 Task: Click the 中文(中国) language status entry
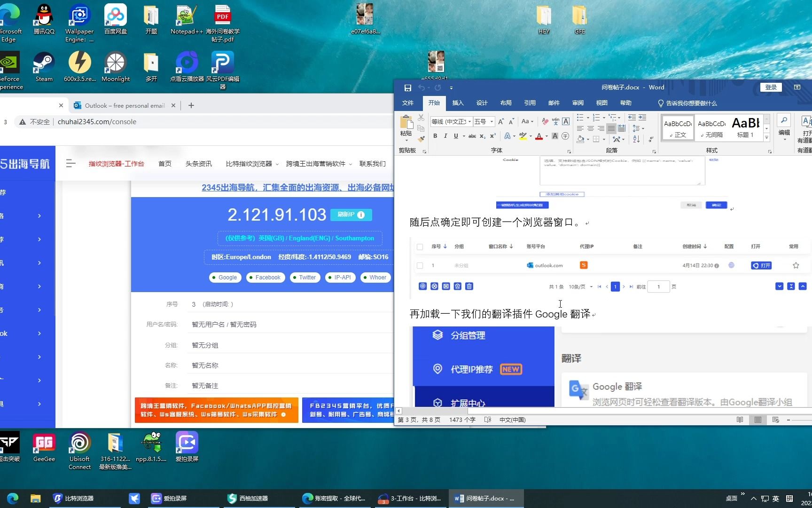point(512,420)
